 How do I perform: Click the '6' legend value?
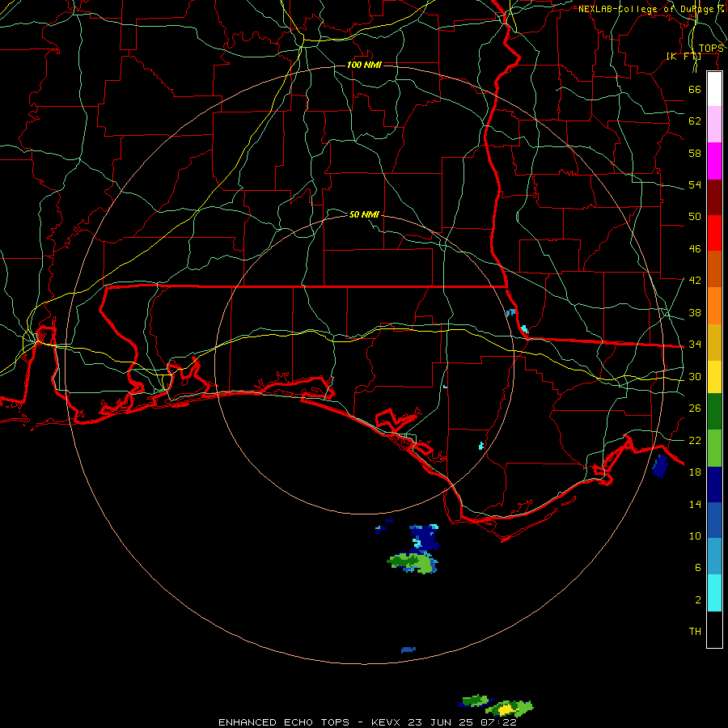(x=698, y=568)
